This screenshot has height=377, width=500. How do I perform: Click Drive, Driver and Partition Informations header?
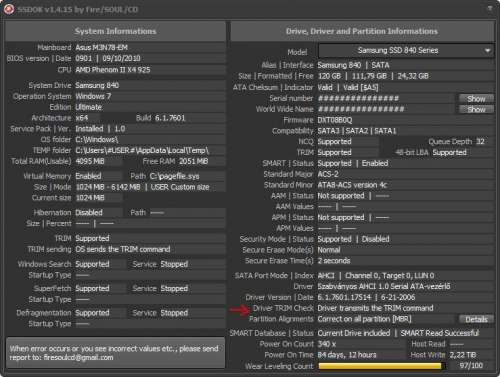(x=362, y=31)
